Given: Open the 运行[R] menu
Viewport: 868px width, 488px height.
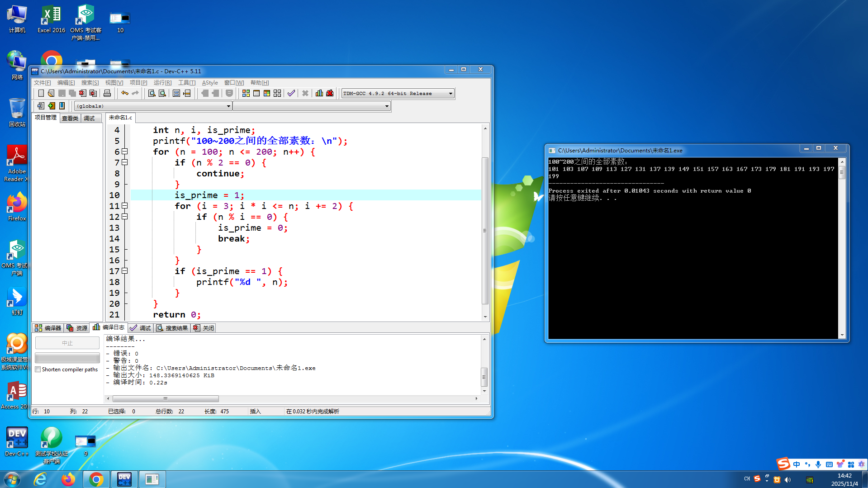Looking at the screenshot, I should [x=162, y=83].
